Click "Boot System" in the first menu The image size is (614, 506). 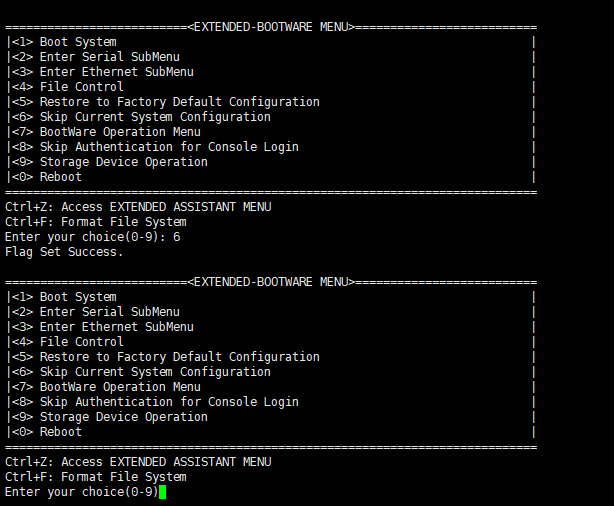[77, 42]
